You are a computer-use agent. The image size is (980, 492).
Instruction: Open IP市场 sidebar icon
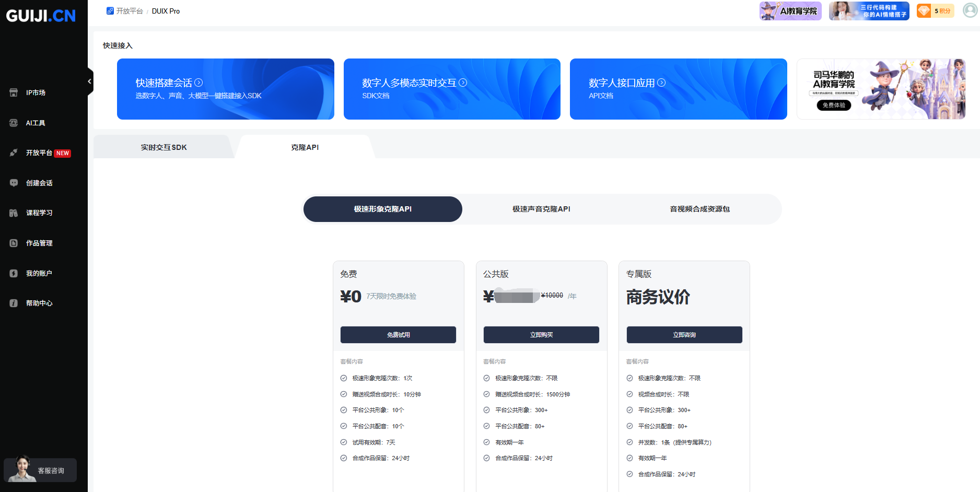14,92
